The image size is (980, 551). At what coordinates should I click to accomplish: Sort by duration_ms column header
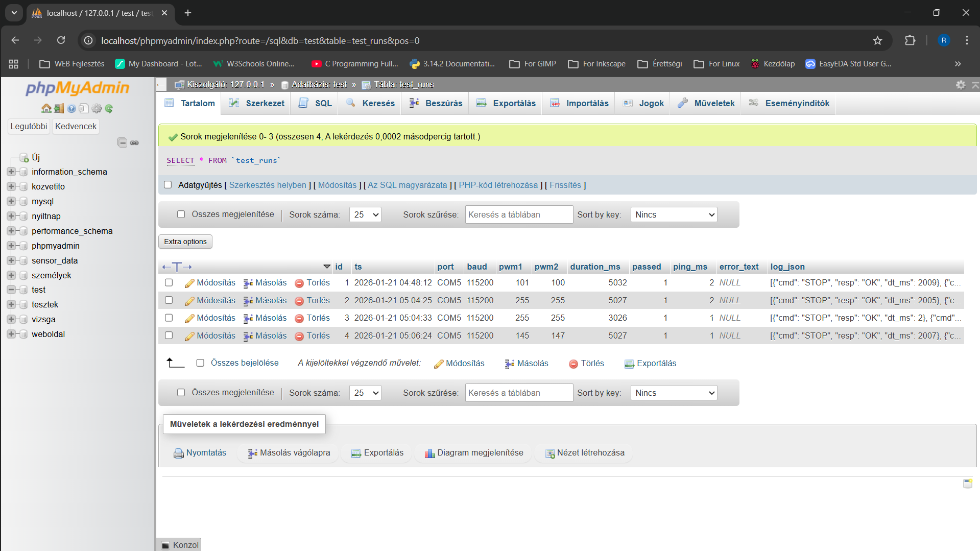tap(595, 267)
